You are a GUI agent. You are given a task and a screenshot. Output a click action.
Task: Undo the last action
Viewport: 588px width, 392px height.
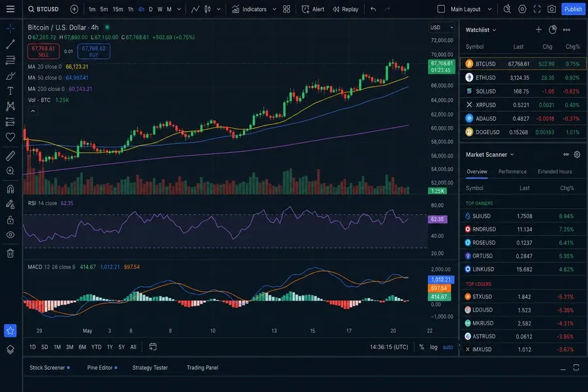[x=373, y=9]
